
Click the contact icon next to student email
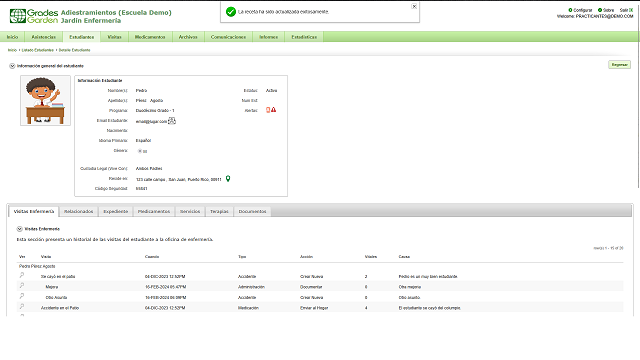coord(172,121)
